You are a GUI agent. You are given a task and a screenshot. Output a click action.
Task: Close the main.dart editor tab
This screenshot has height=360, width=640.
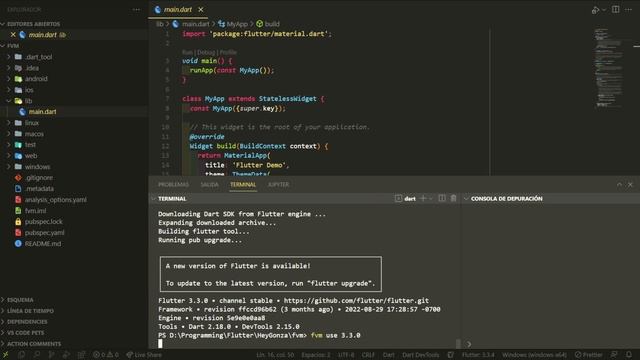[x=201, y=9]
